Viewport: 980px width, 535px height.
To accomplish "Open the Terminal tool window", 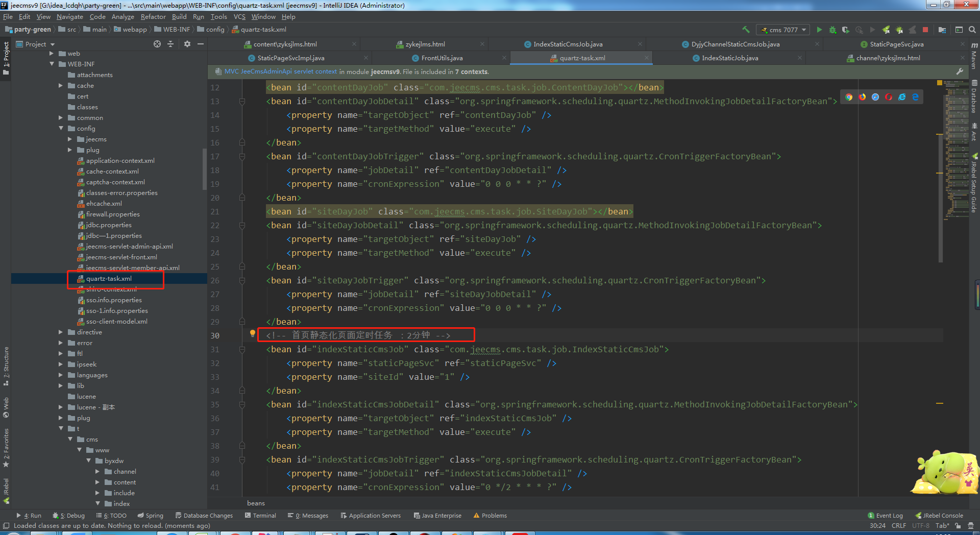I will 260,516.
